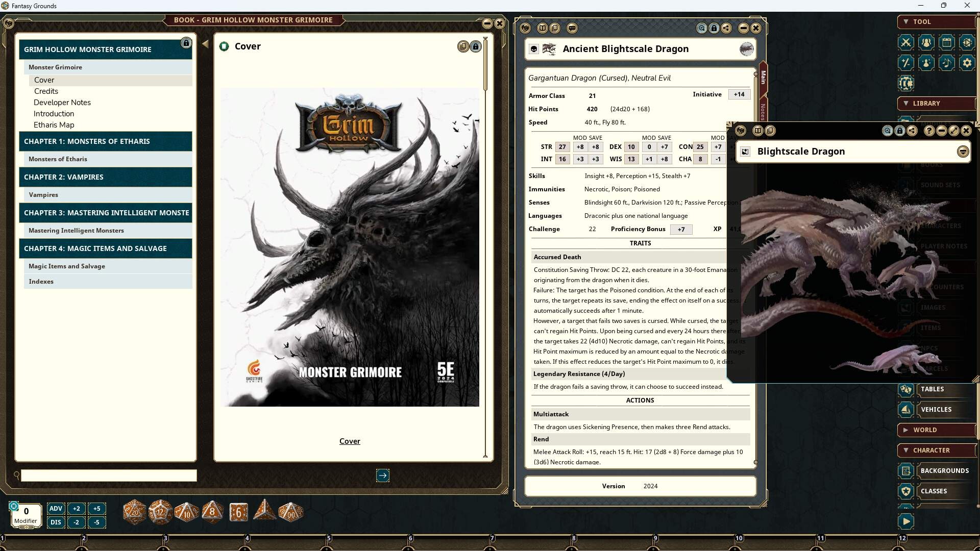This screenshot has width=980, height=551.
Task: Open the Etharis Map page
Action: coord(54,125)
